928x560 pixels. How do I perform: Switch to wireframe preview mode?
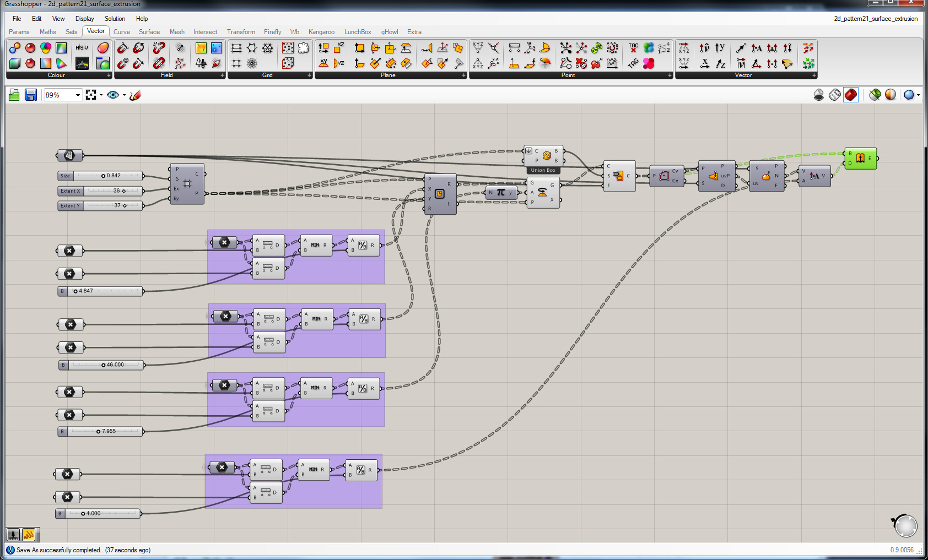click(835, 95)
